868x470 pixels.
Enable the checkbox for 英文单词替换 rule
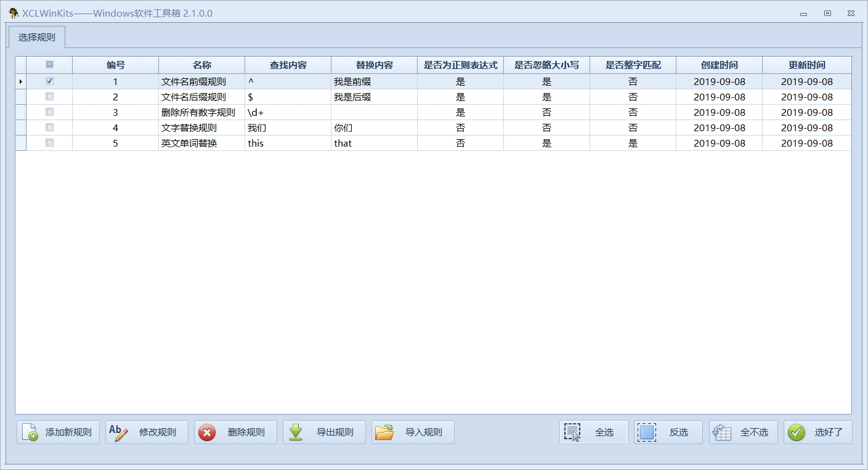[x=49, y=143]
